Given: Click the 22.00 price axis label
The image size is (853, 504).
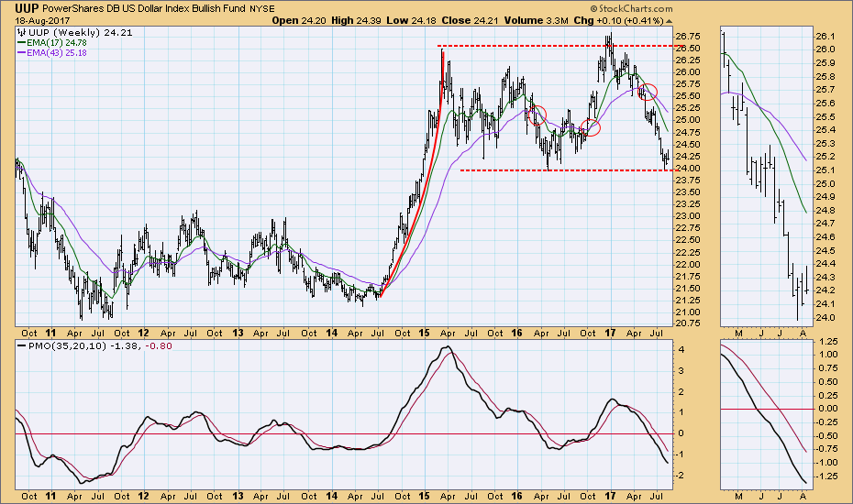Looking at the screenshot, I should 687,264.
